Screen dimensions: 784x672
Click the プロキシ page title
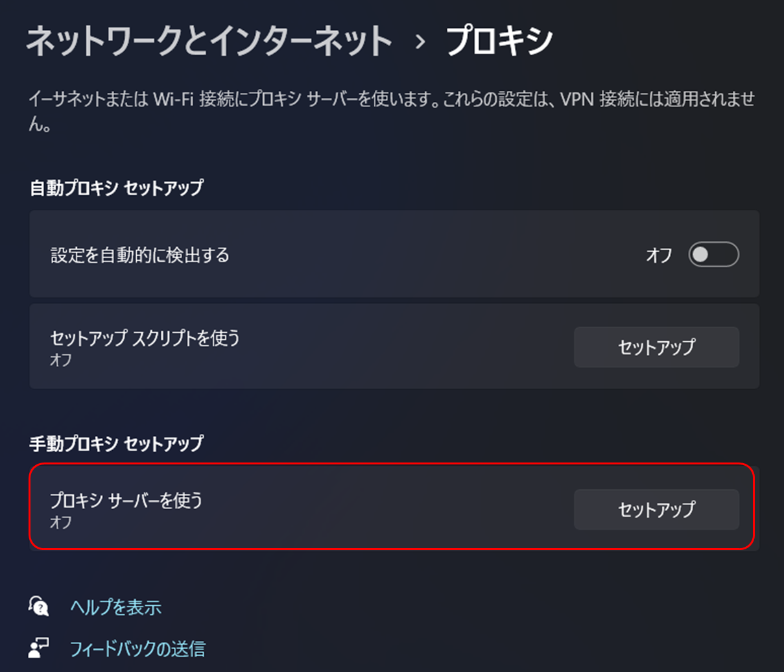[499, 42]
